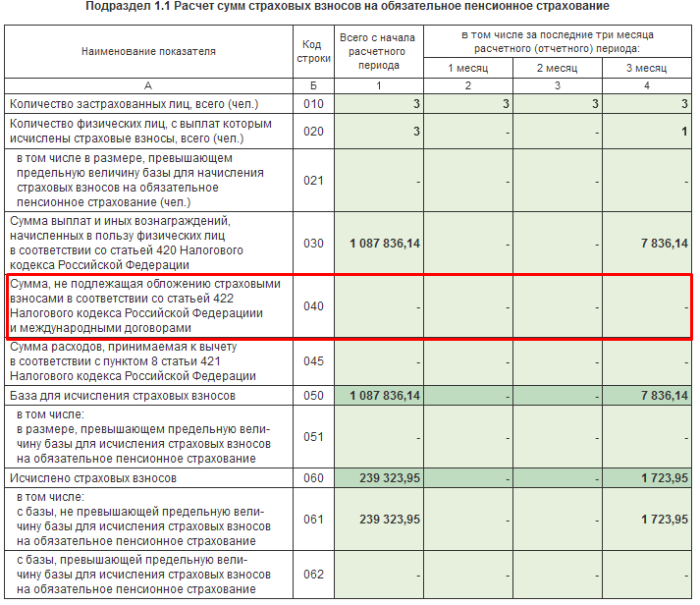Click row 045 second month cell

click(x=558, y=361)
